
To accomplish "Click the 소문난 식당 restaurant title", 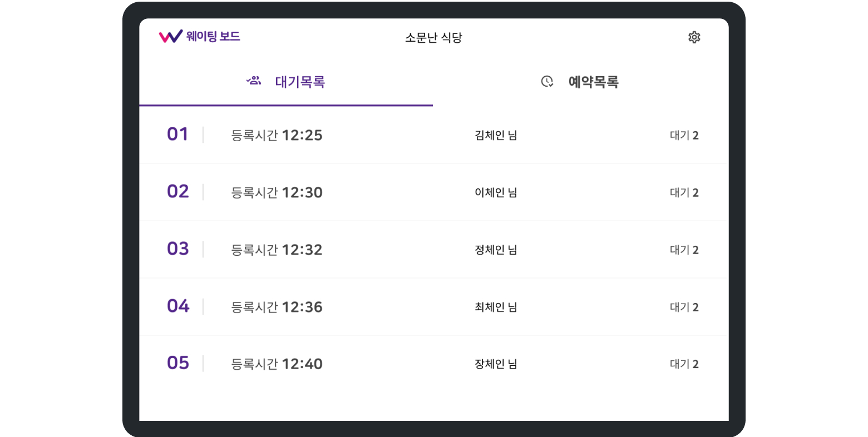I will tap(433, 38).
